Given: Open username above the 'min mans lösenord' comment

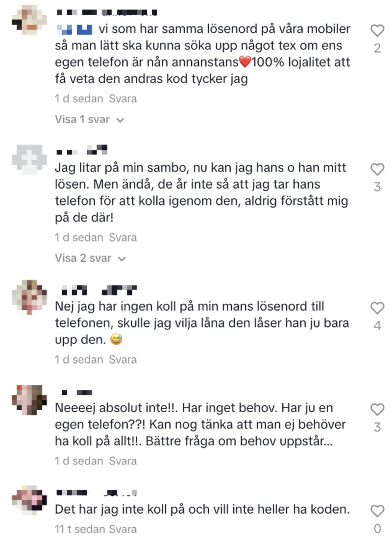Looking at the screenshot, I should click(99, 291).
